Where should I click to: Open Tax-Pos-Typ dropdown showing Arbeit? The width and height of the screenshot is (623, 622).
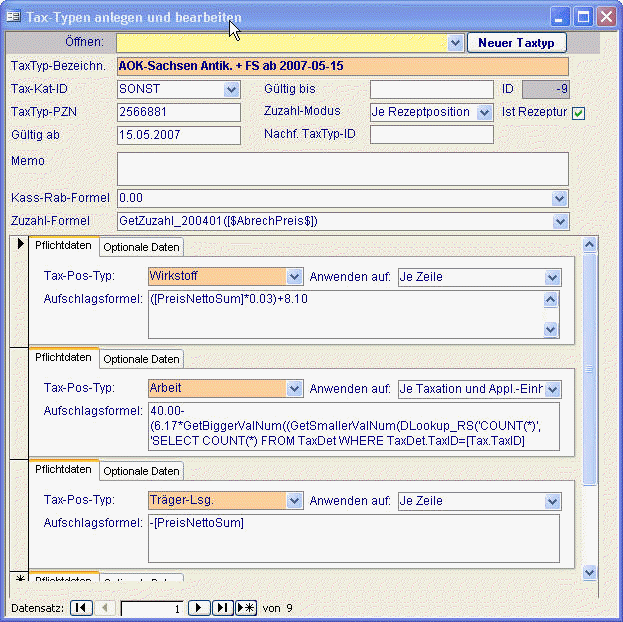coord(294,389)
